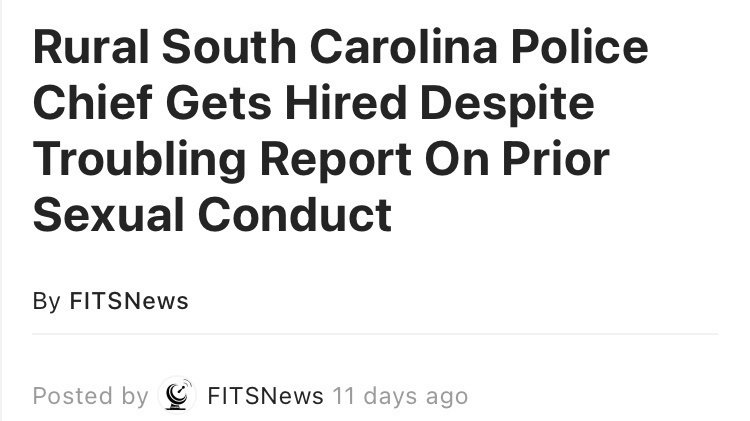Click the 'Sexual Conduct' headline line
Screen dimensions: 750x421
[x=212, y=215]
